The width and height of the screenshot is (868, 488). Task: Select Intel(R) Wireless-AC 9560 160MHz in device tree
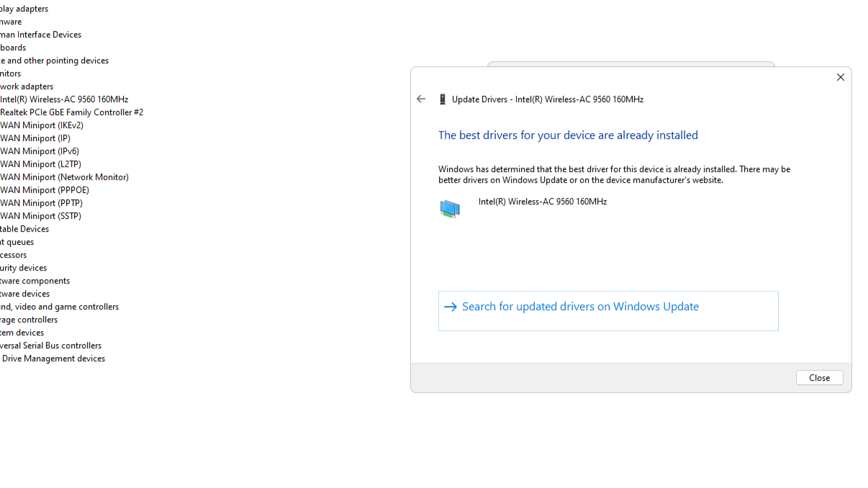pyautogui.click(x=64, y=99)
